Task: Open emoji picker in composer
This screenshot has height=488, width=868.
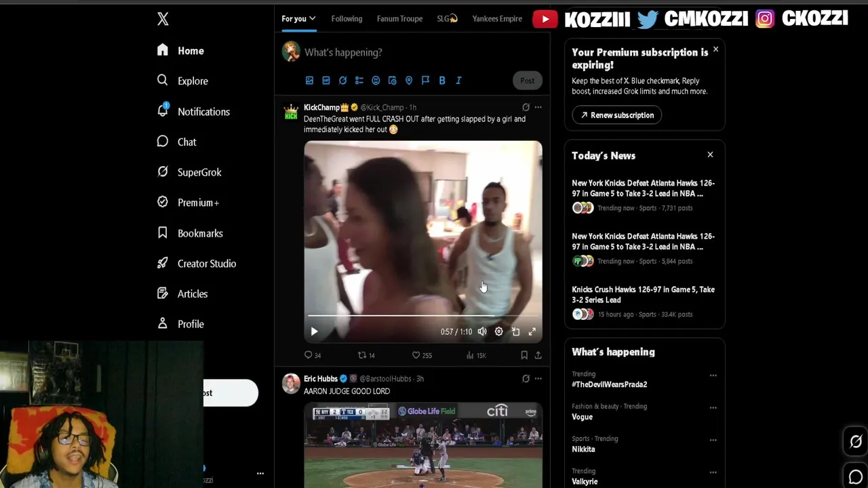Action: tap(376, 81)
